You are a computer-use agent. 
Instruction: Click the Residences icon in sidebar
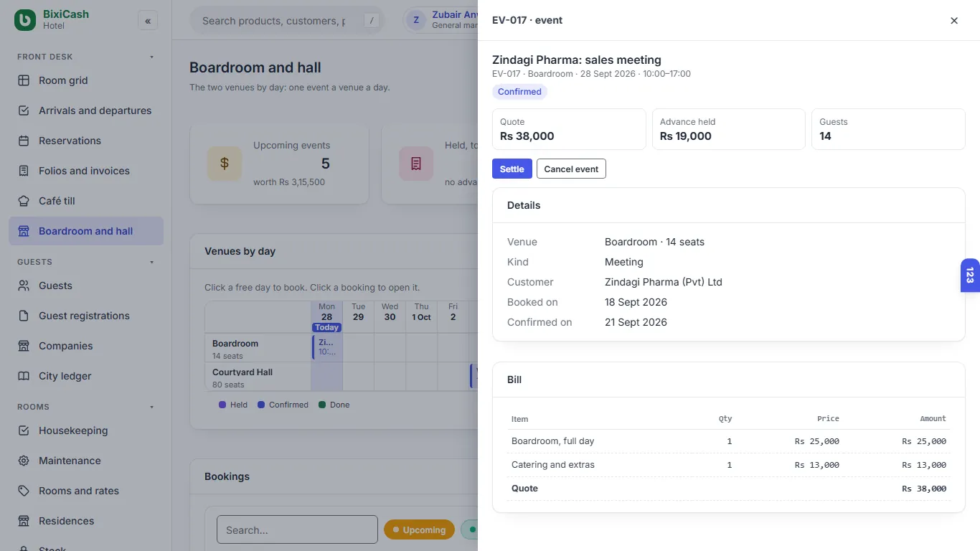(24, 521)
